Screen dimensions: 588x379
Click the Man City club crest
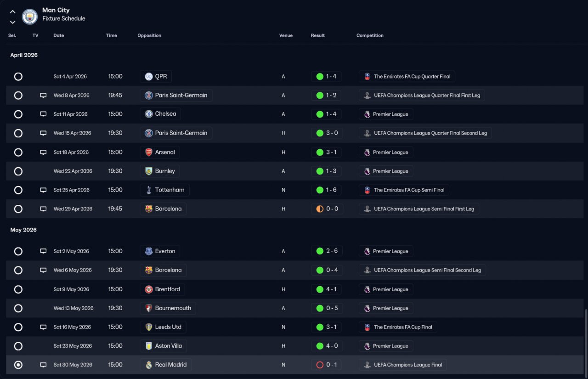point(30,17)
